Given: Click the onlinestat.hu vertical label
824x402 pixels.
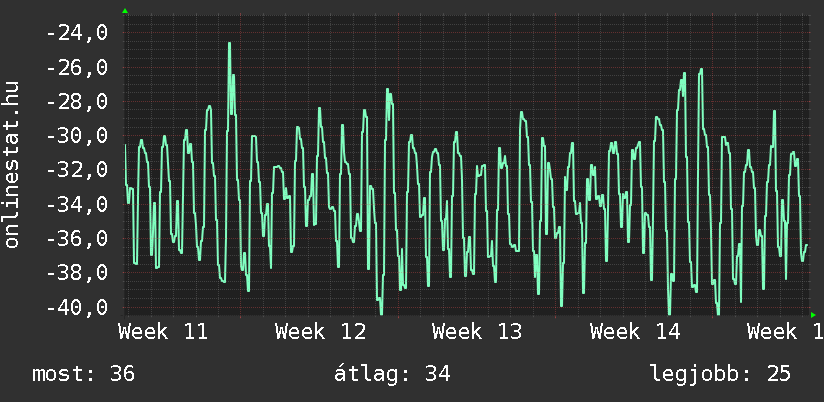Looking at the screenshot, I should 13,165.
